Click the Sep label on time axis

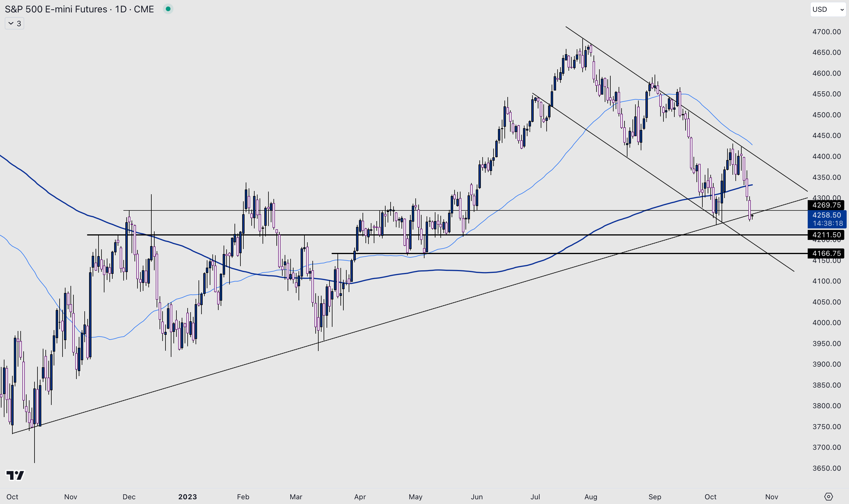655,497
